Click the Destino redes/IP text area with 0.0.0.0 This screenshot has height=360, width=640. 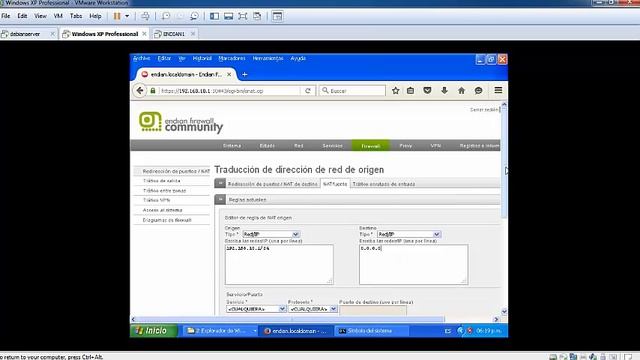[413, 264]
